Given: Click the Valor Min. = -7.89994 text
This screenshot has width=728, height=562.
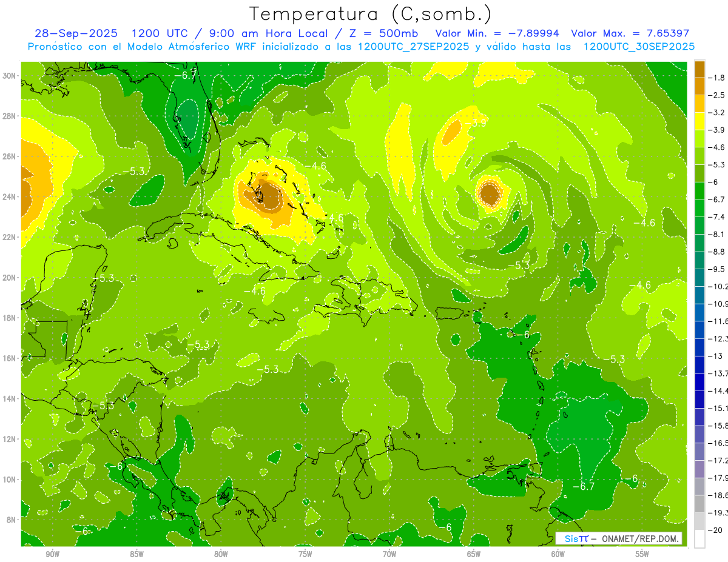Looking at the screenshot, I should 497,33.
